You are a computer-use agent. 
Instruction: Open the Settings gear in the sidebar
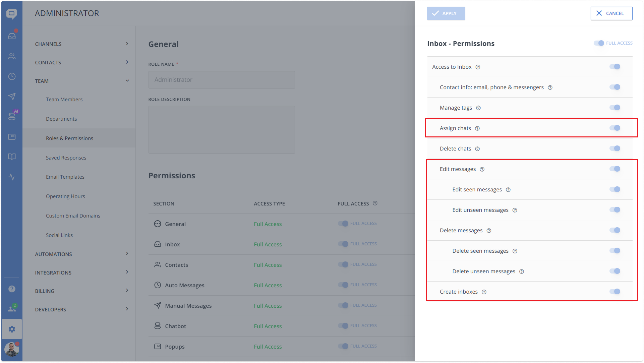pos(12,329)
